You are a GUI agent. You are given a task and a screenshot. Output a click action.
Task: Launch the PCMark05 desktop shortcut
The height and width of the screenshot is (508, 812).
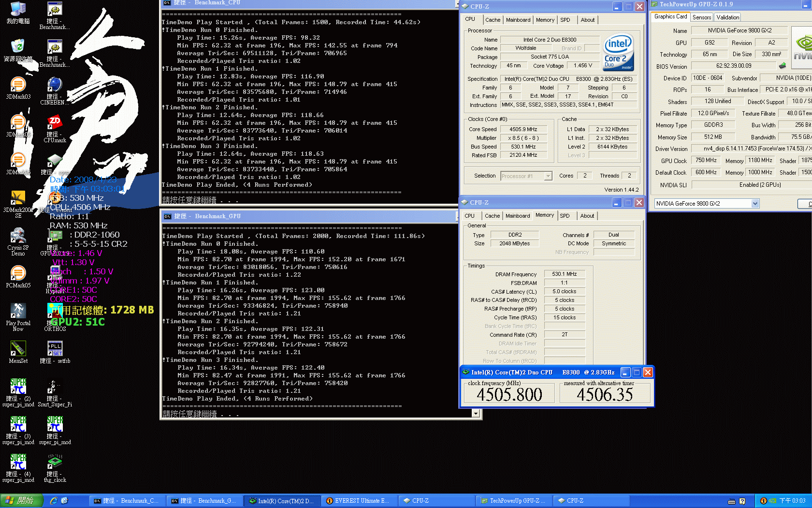(x=18, y=277)
